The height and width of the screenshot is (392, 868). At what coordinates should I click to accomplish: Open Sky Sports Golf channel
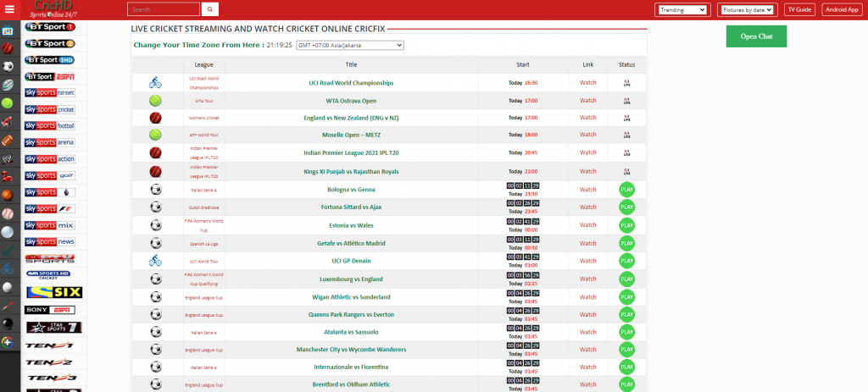[x=50, y=176]
